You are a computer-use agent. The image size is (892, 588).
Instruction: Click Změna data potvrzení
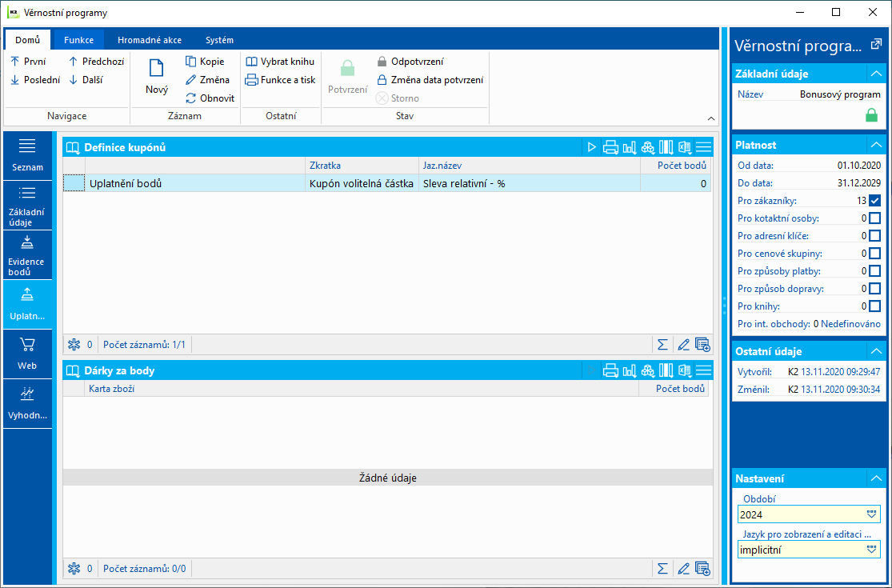coord(430,80)
